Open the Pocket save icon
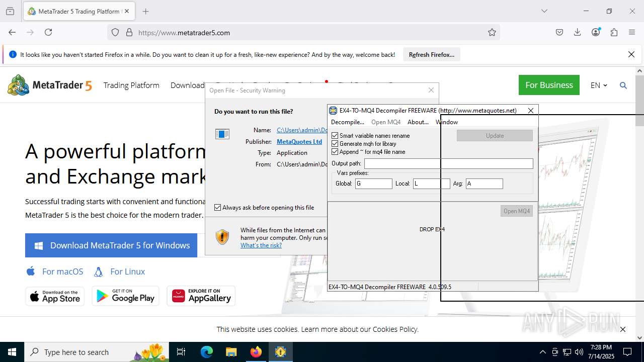The image size is (644, 362). tap(559, 32)
